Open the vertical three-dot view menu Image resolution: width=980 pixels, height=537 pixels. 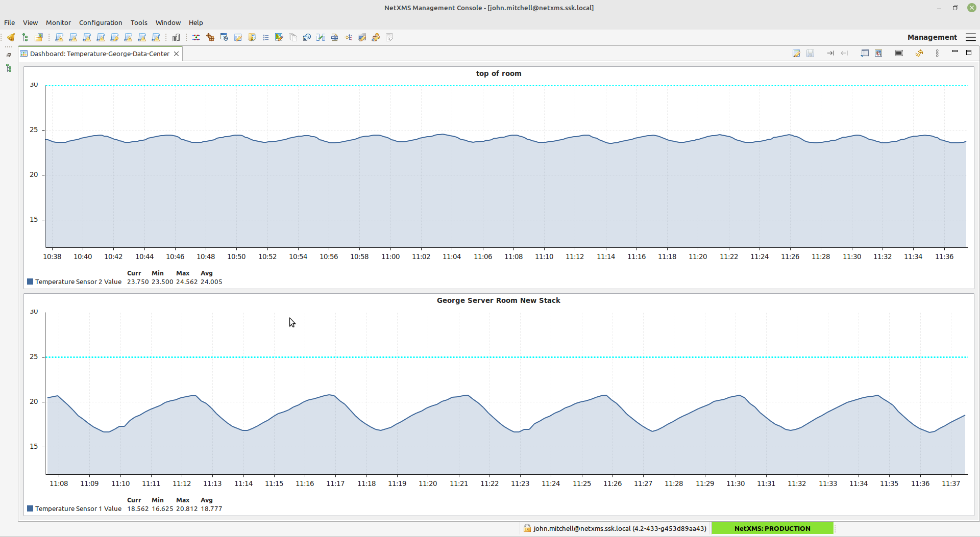pos(938,53)
